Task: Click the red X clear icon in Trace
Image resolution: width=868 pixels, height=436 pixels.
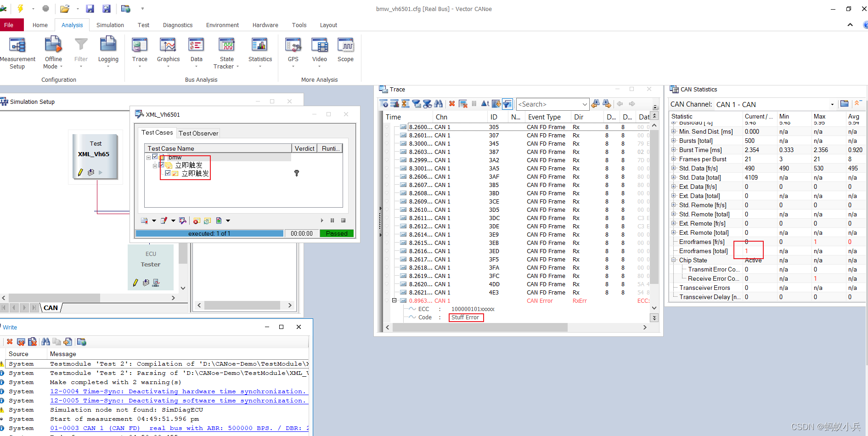Action: [452, 104]
